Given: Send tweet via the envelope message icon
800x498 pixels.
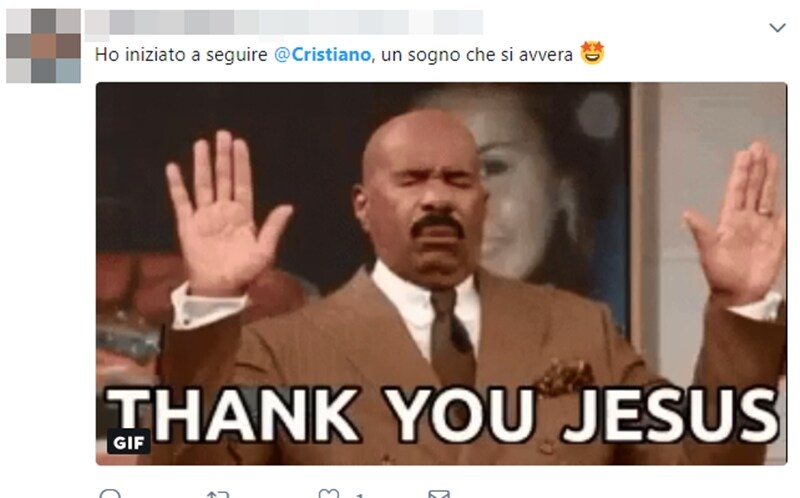Looking at the screenshot, I should (x=439, y=494).
